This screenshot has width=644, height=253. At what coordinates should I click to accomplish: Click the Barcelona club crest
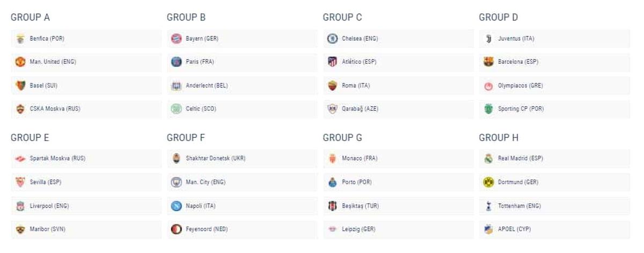click(x=488, y=62)
